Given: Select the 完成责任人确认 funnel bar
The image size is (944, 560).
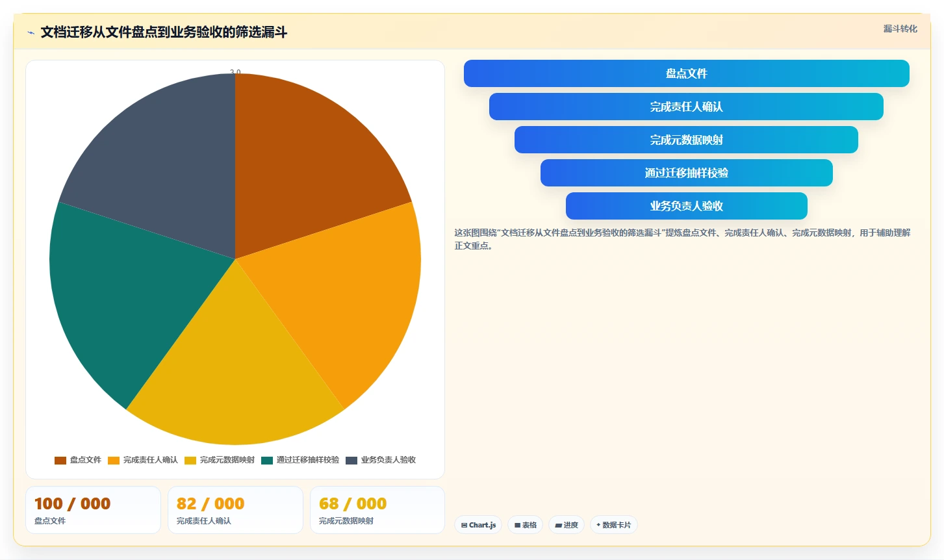Looking at the screenshot, I should point(686,107).
